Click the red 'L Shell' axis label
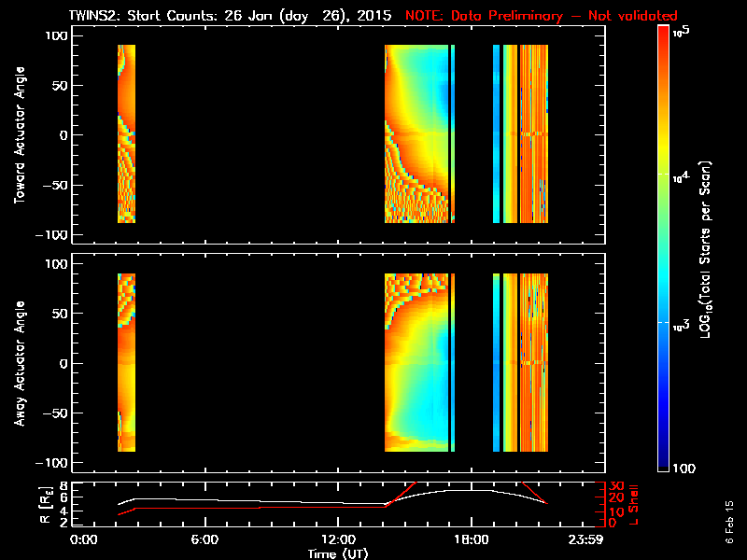This screenshot has height=560, width=747. click(634, 504)
